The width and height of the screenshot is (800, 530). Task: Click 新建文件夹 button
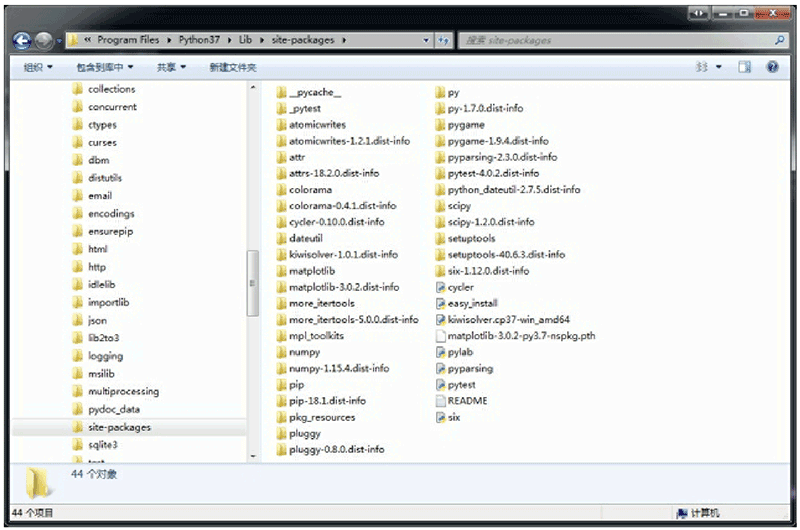click(x=233, y=67)
